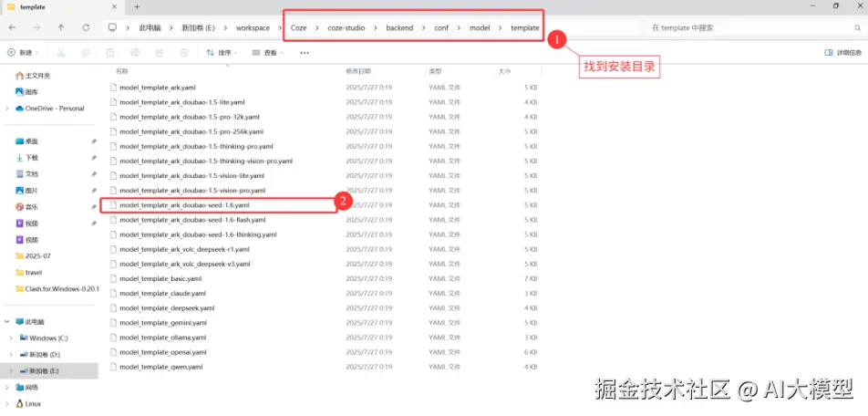
Task: Click the search magnifier icon
Action: [857, 27]
